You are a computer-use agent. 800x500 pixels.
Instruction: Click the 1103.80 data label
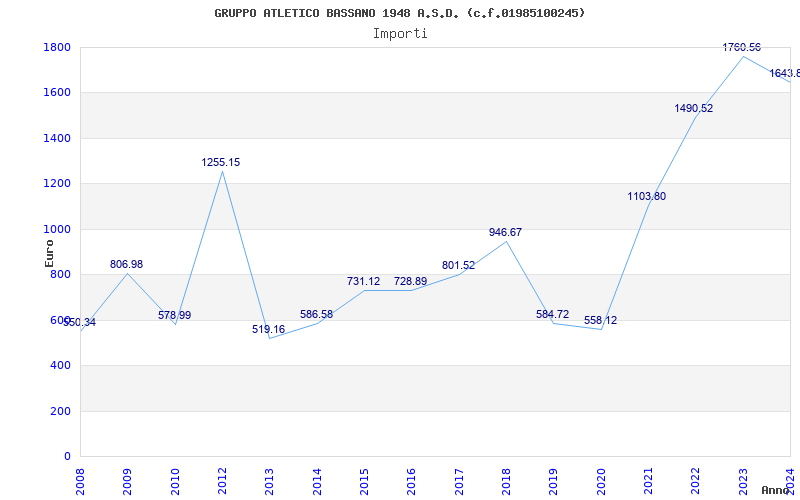[x=646, y=196]
